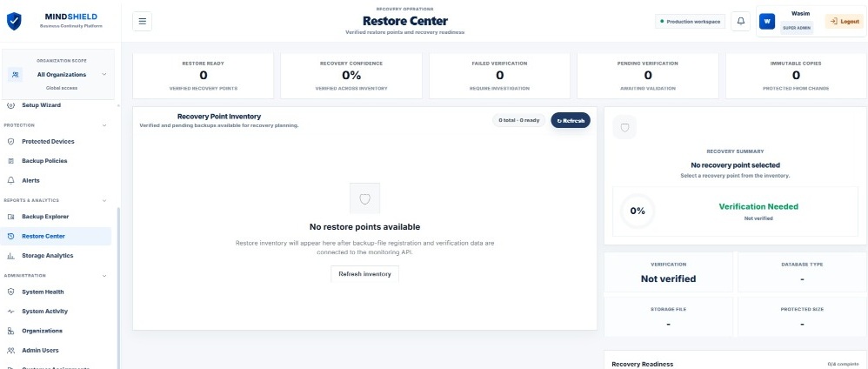The image size is (868, 369).
Task: Click the Alerts bell icon in sidebar
Action: (10, 180)
